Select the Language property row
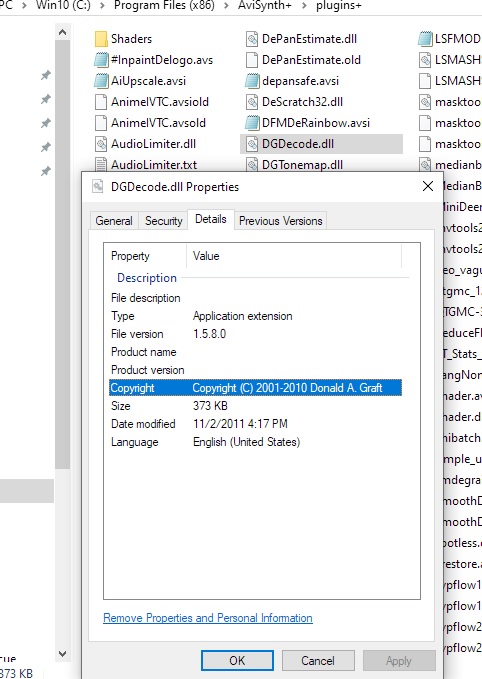 (255, 442)
